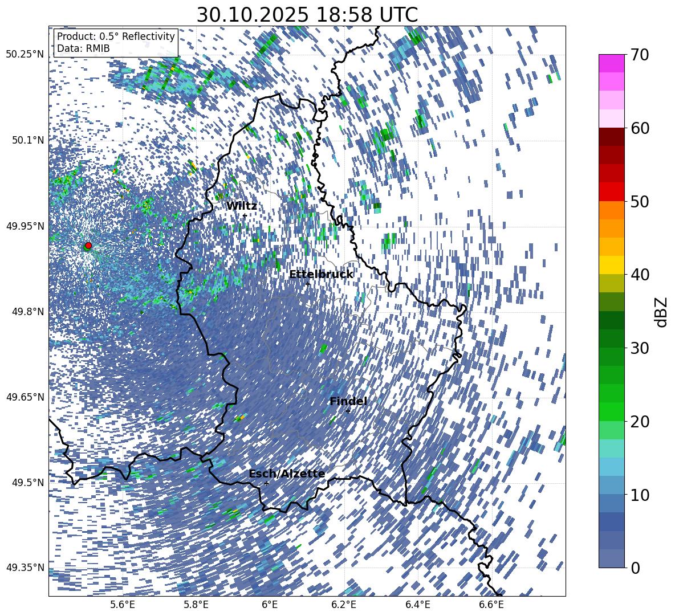Click the 50.25°N latitude label
The height and width of the screenshot is (616, 675).
click(25, 54)
